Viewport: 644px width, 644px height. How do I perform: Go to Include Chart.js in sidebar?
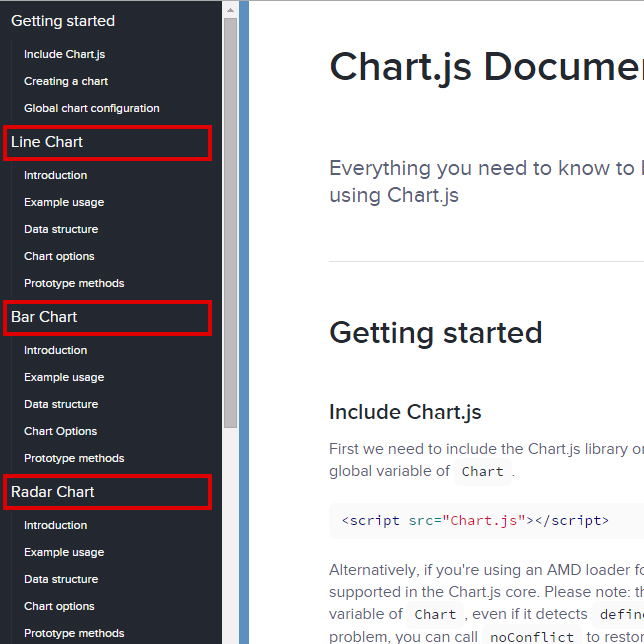click(x=64, y=54)
